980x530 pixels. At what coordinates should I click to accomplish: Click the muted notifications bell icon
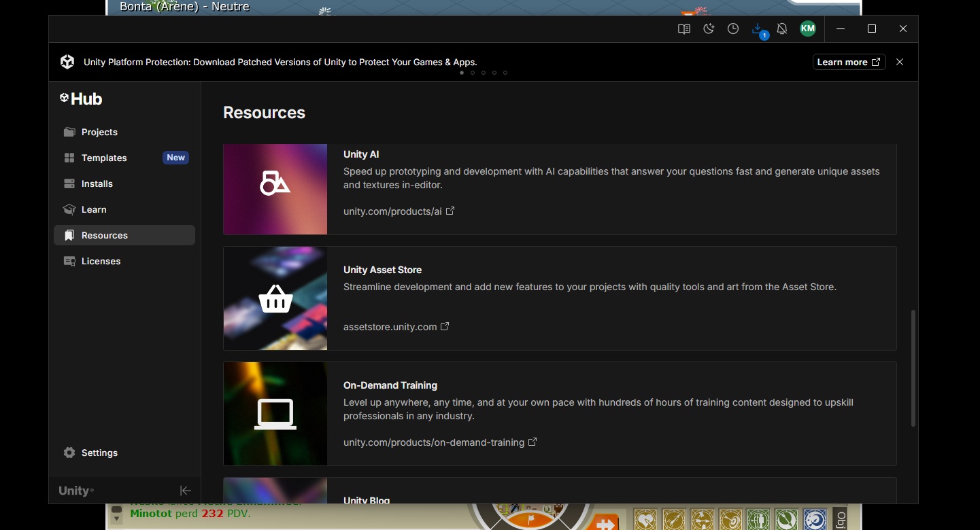point(782,29)
